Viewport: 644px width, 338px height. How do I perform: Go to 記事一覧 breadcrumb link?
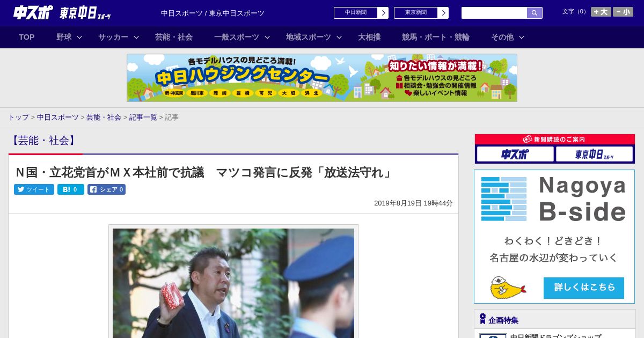coord(143,117)
